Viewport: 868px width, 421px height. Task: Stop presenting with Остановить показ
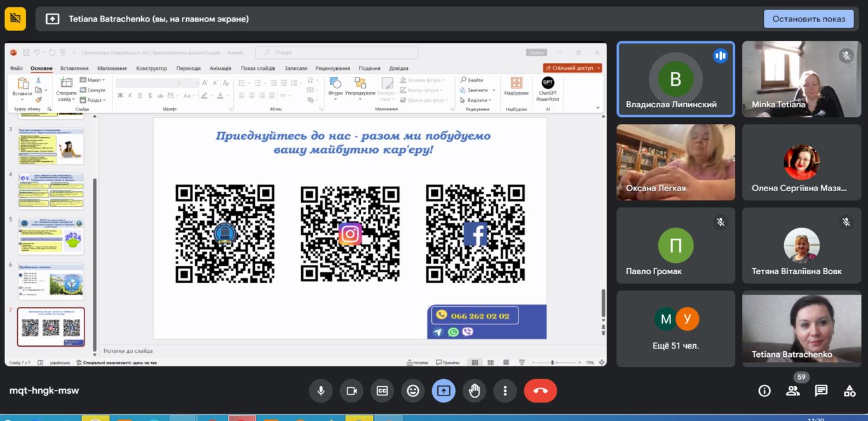[x=809, y=19]
